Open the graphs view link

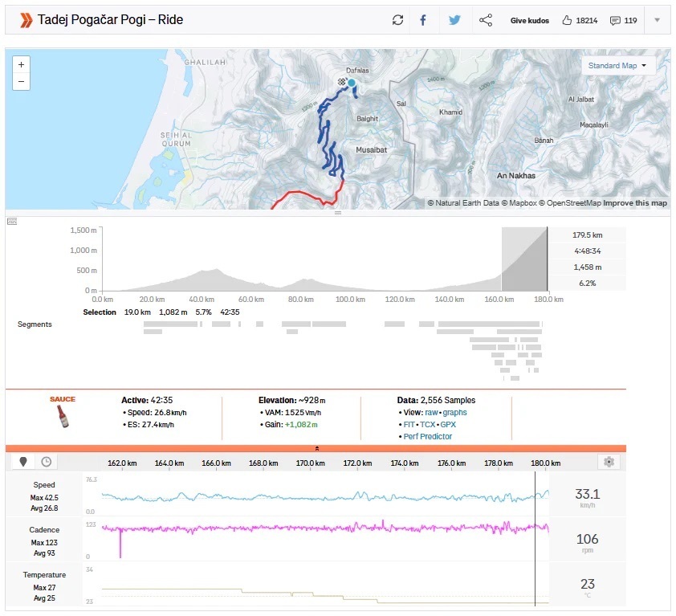(455, 412)
